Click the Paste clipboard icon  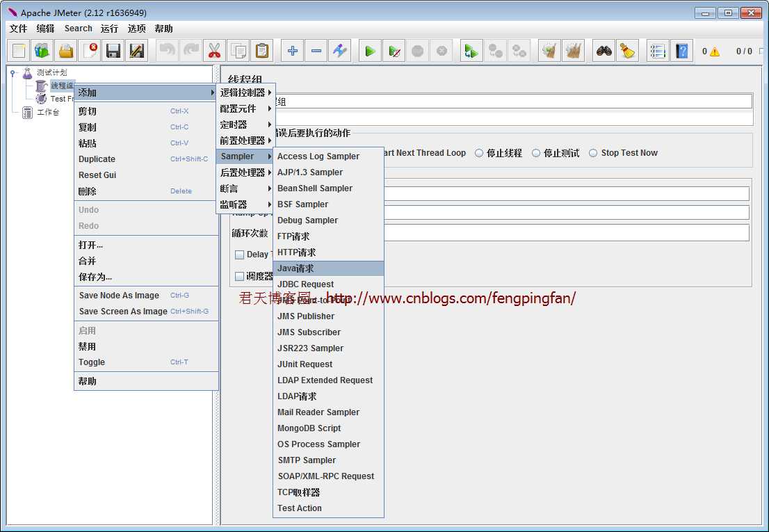click(x=262, y=51)
